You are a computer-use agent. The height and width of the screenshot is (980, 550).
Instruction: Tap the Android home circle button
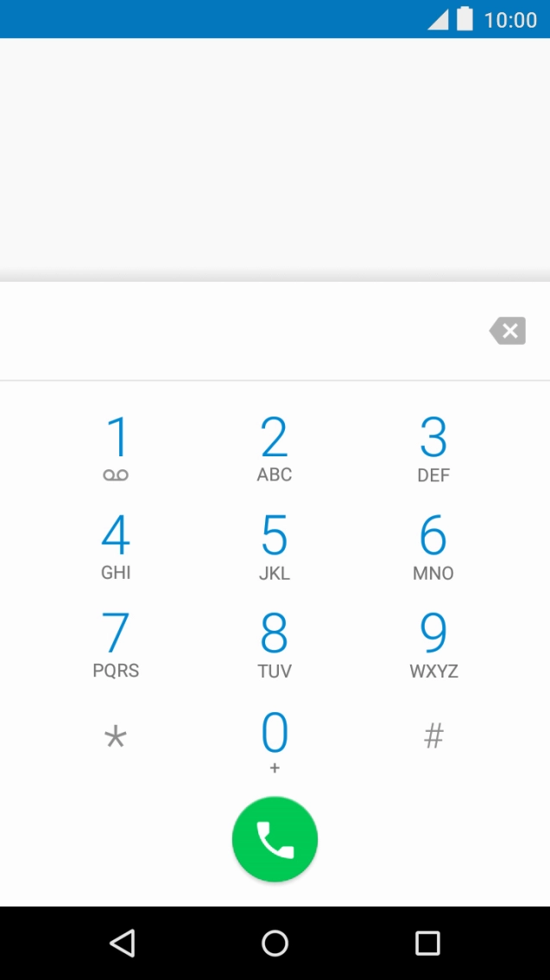275,943
